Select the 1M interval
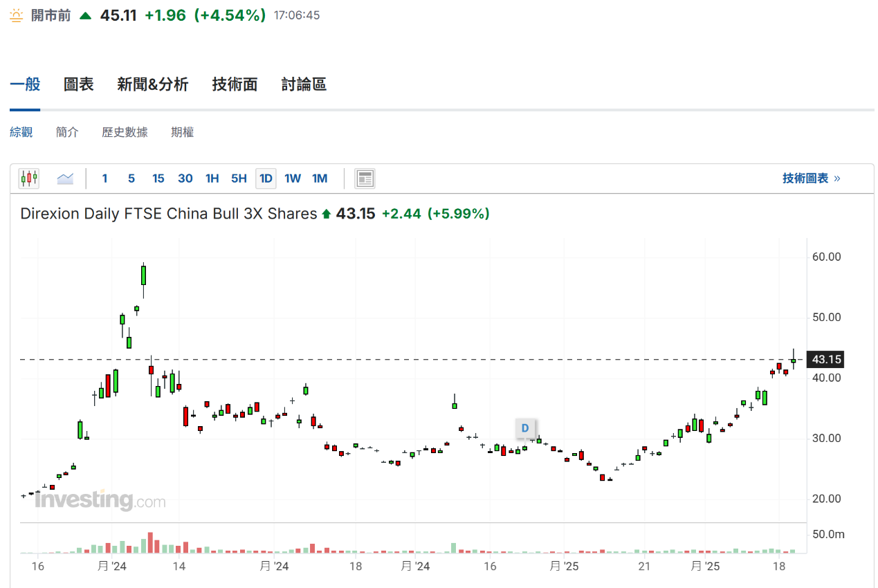 320,178
